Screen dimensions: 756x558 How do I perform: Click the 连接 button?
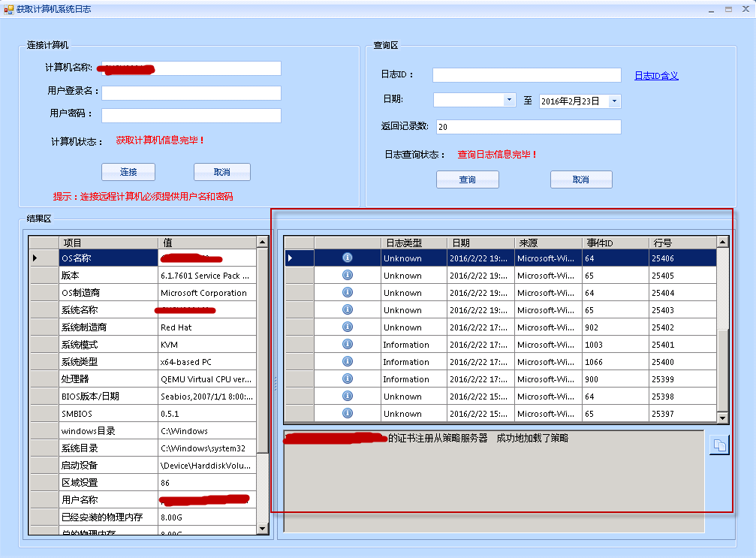[128, 172]
